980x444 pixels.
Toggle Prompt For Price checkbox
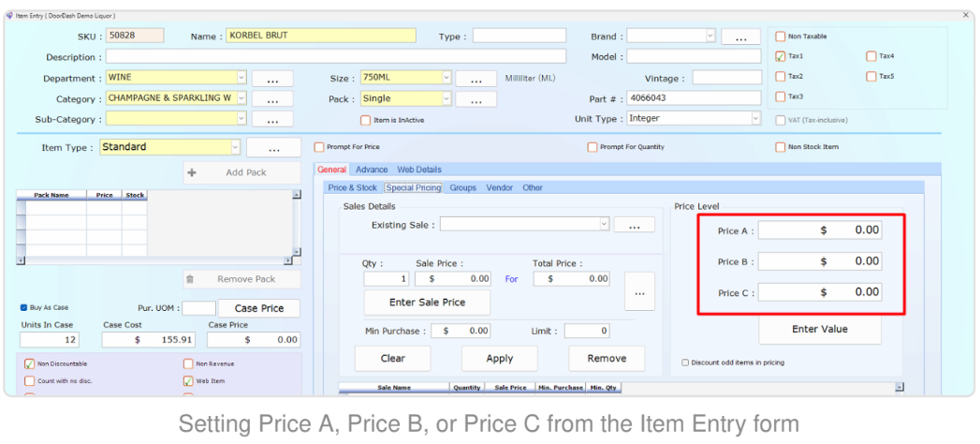[319, 147]
